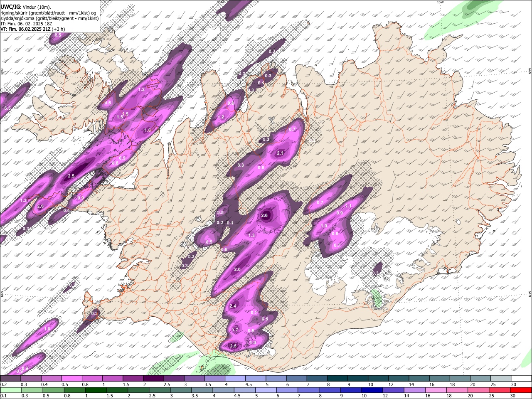
Task: Click the '1.7' precipitation value on the map
Action: point(235,330)
